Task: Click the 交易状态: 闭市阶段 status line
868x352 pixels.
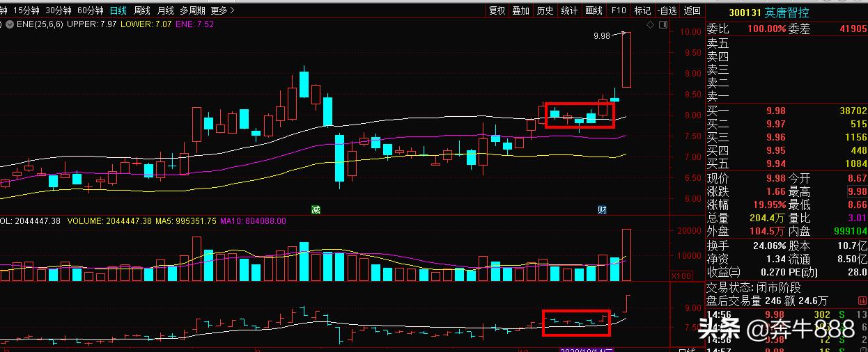Action: 754,288
